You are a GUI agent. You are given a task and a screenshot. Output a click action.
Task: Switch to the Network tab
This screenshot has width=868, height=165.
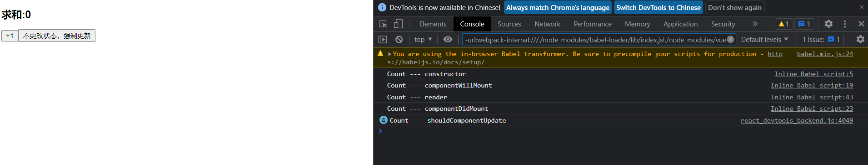point(547,24)
